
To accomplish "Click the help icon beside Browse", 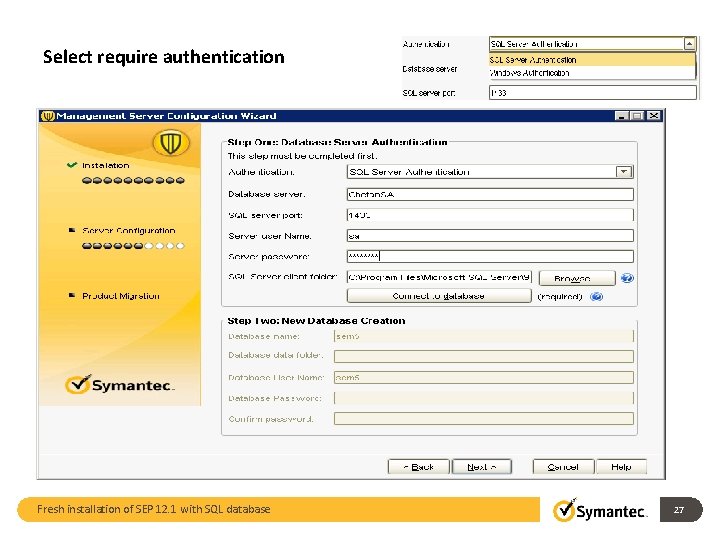I will point(627,278).
